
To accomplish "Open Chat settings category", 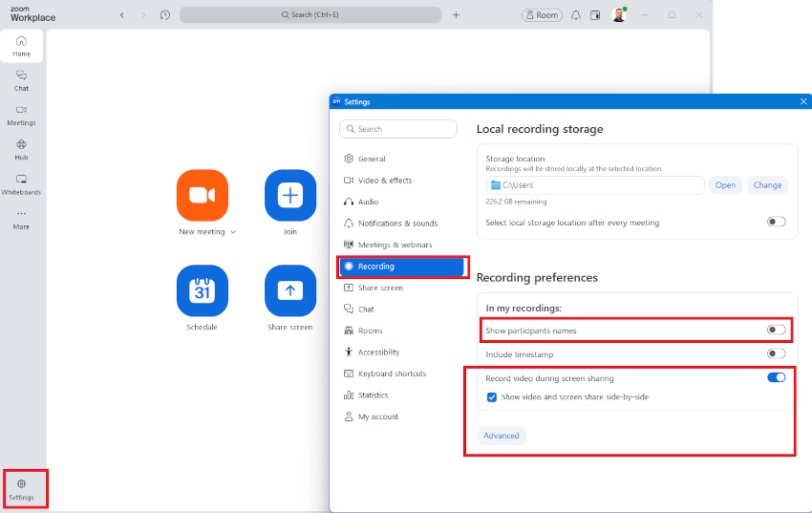I will tap(401, 310).
